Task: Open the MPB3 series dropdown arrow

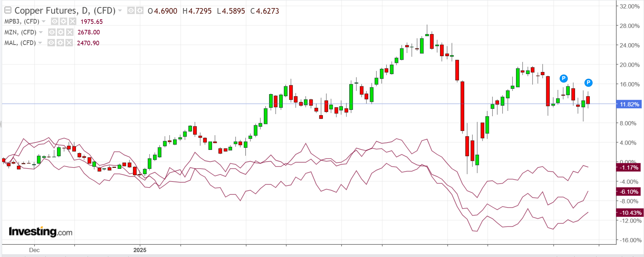Action: point(44,21)
